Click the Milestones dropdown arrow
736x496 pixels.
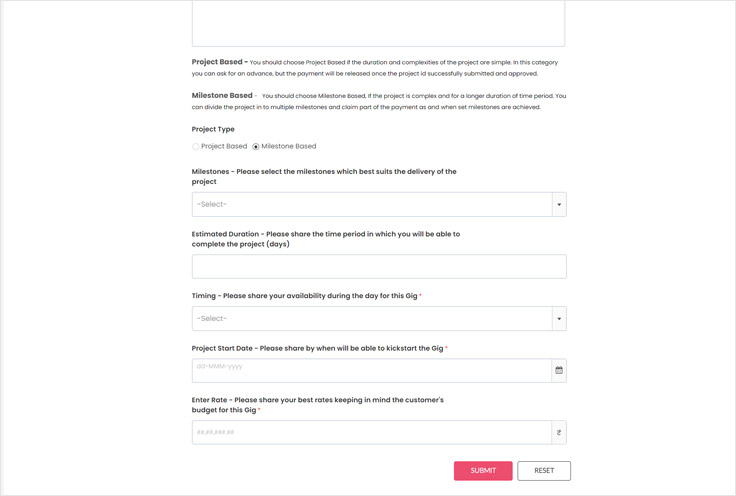click(559, 205)
